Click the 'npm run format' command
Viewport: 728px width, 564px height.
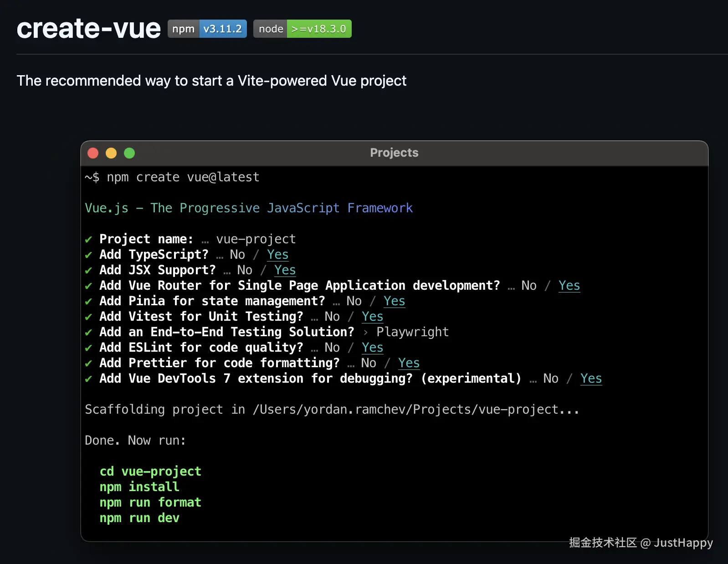click(x=150, y=502)
